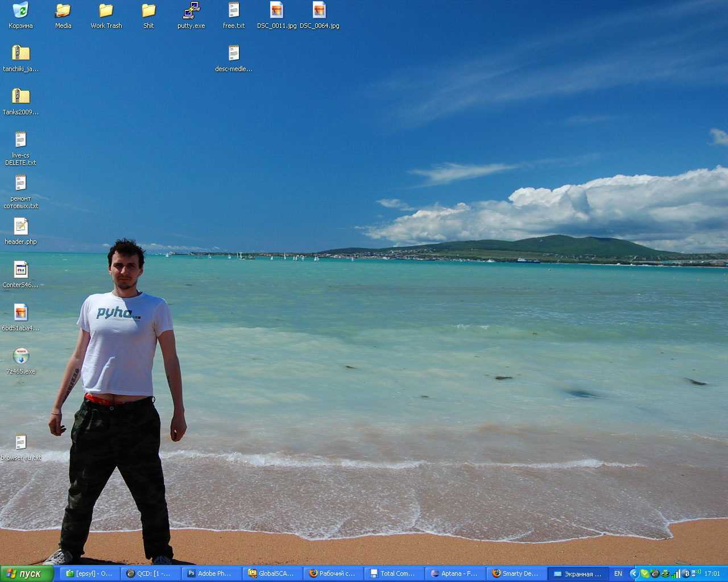Click the browser-ru.txt file icon

coord(20,443)
